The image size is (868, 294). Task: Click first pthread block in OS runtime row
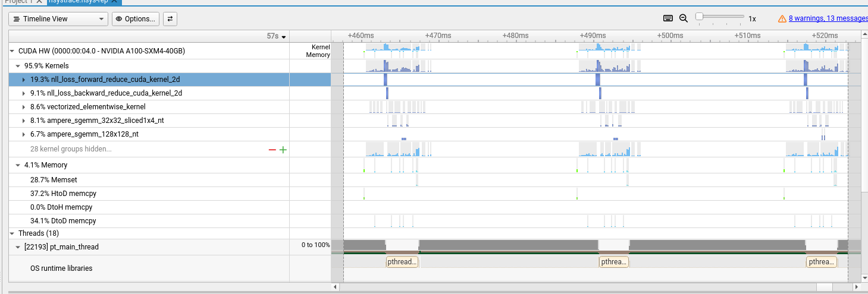click(x=402, y=262)
